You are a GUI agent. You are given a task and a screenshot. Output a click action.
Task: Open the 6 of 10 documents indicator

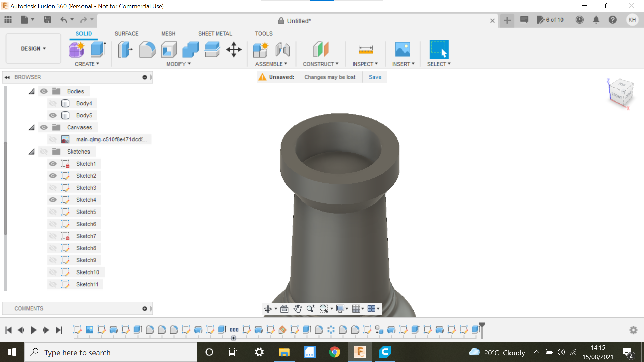click(x=550, y=20)
